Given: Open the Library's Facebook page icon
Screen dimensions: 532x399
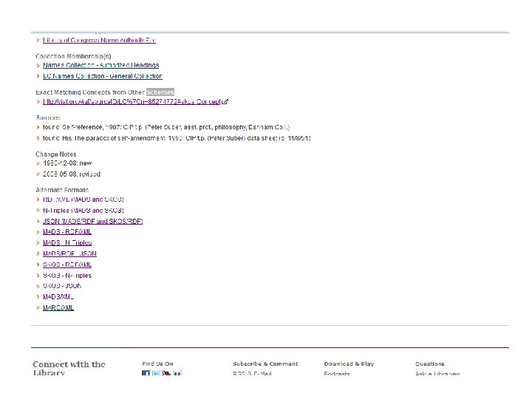Looking at the screenshot, I should (x=146, y=373).
